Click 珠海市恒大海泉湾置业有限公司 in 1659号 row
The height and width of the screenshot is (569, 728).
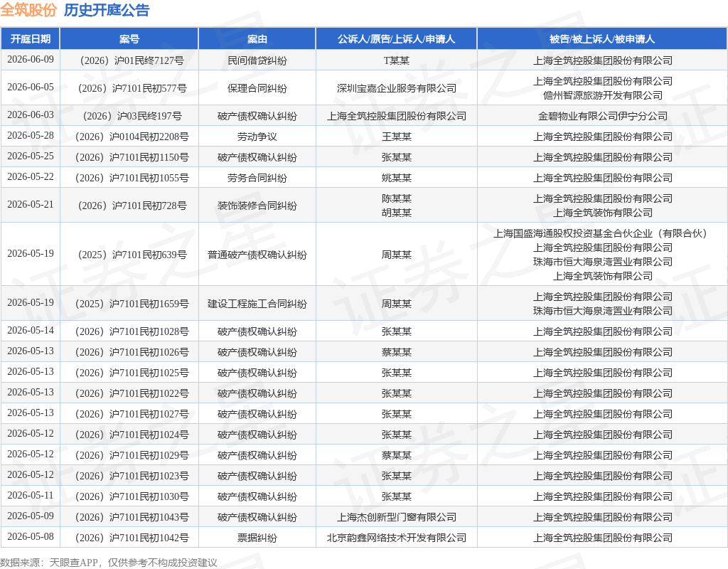point(602,311)
